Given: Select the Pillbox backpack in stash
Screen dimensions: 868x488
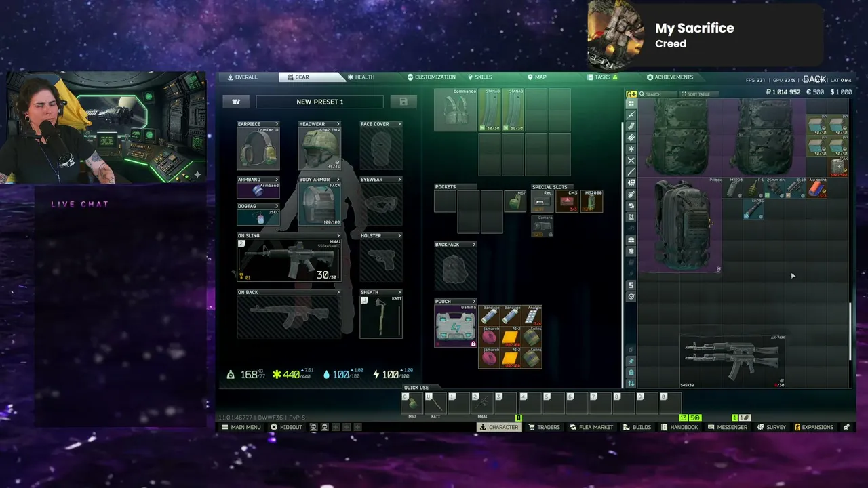Looking at the screenshot, I should pos(680,225).
